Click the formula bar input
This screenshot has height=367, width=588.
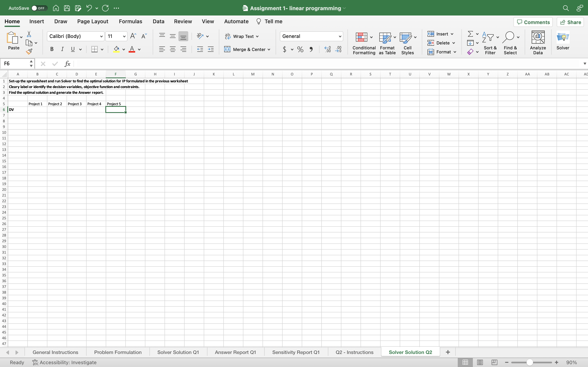pos(194,64)
